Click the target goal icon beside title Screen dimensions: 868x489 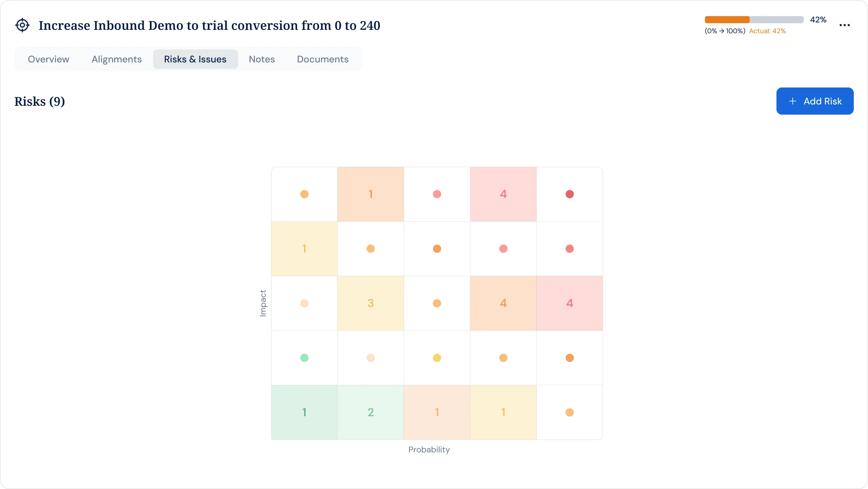(x=22, y=25)
